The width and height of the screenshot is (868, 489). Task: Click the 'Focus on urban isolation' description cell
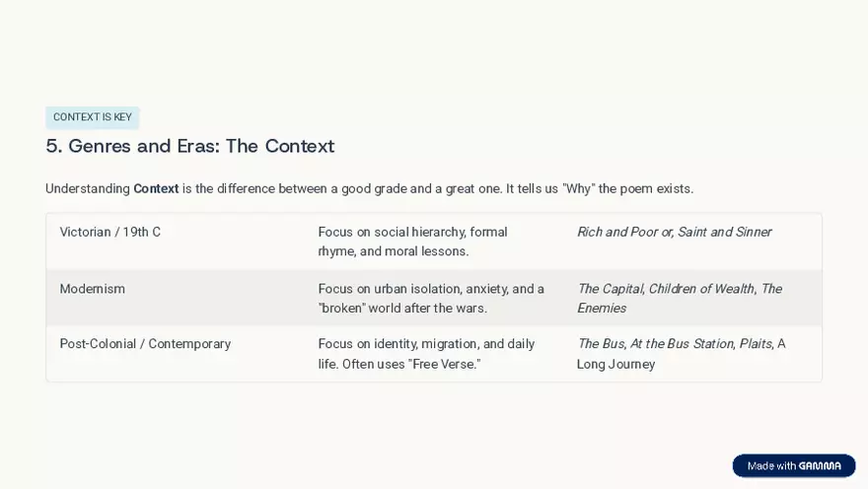[430, 298]
